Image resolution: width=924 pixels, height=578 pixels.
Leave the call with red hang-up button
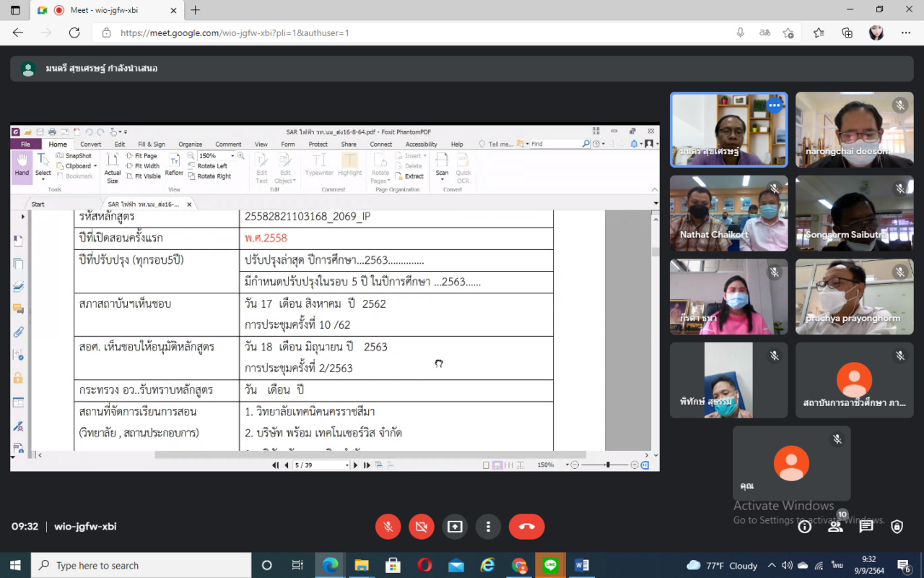click(x=526, y=527)
